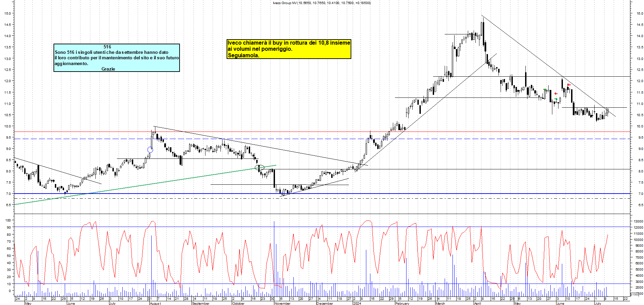Click 'Seguiamola.' in the yellow note
The image size is (644, 305).
click(x=243, y=55)
